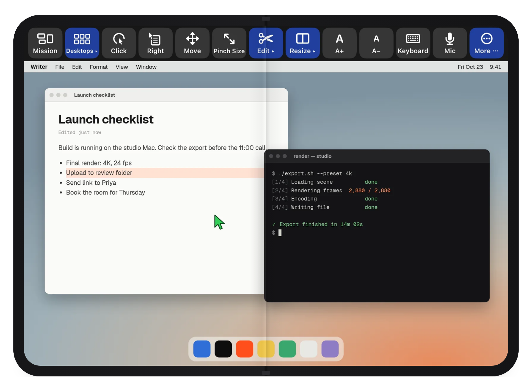Open Mission control from the toolbar
This screenshot has height=392, width=532.
pos(45,43)
